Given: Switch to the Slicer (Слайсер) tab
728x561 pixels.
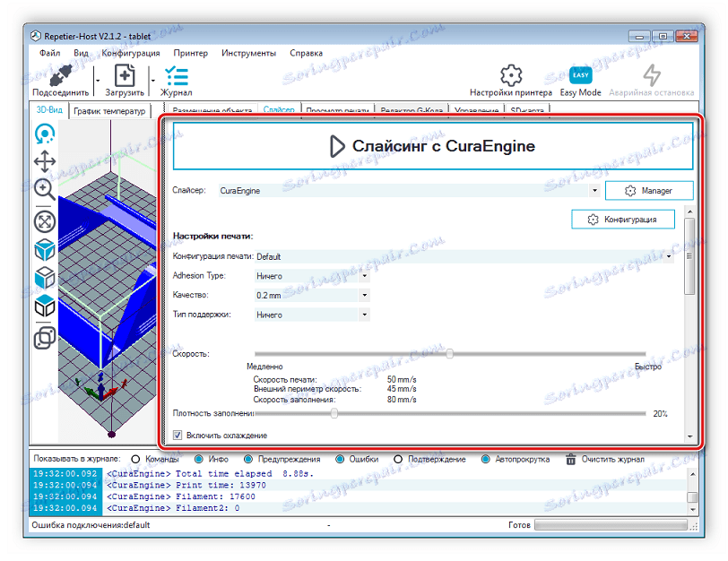Looking at the screenshot, I should click(x=279, y=110).
